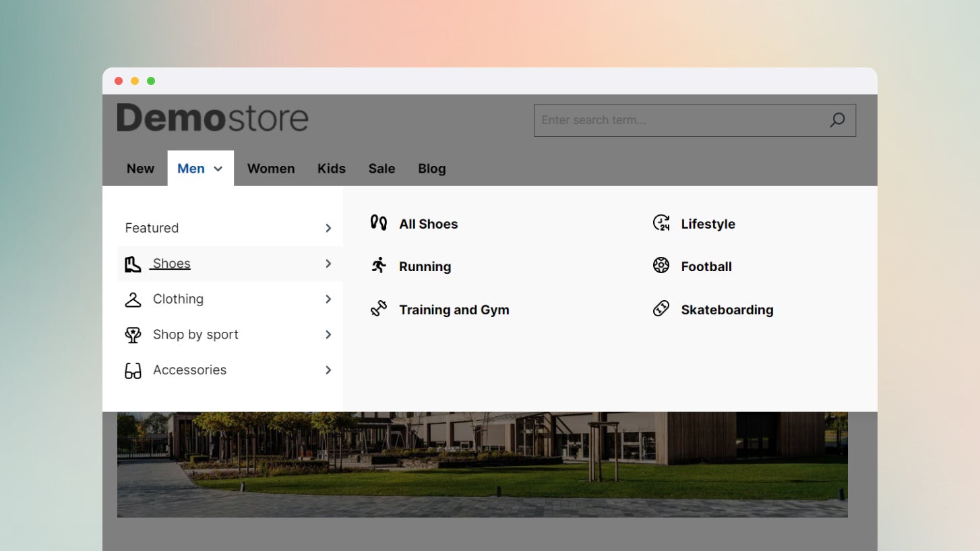Expand the Shop by sport arrow
The width and height of the screenshot is (980, 551).
coord(328,335)
